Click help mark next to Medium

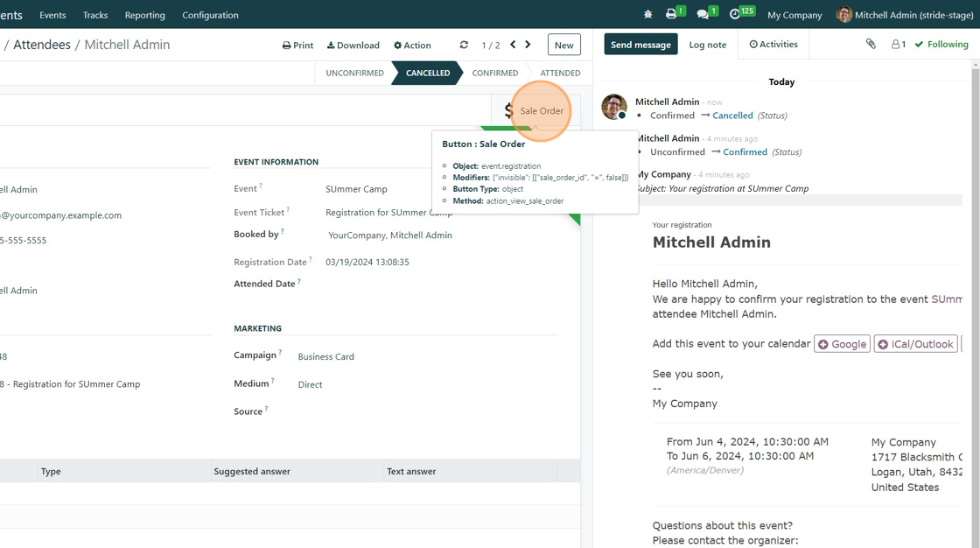click(x=273, y=380)
